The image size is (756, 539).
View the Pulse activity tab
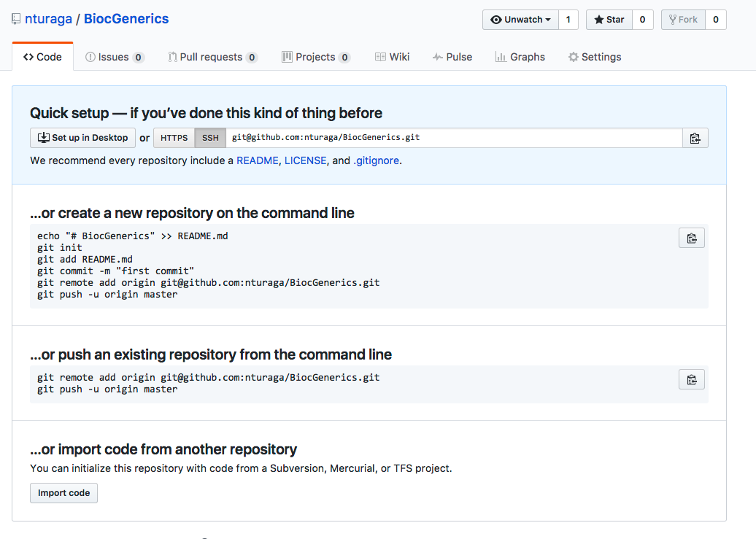pos(452,57)
